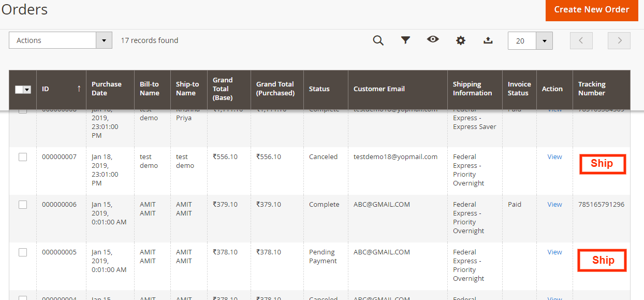Screen dimensions: 644x300
Task: Ship order 000000005
Action: pos(602,260)
